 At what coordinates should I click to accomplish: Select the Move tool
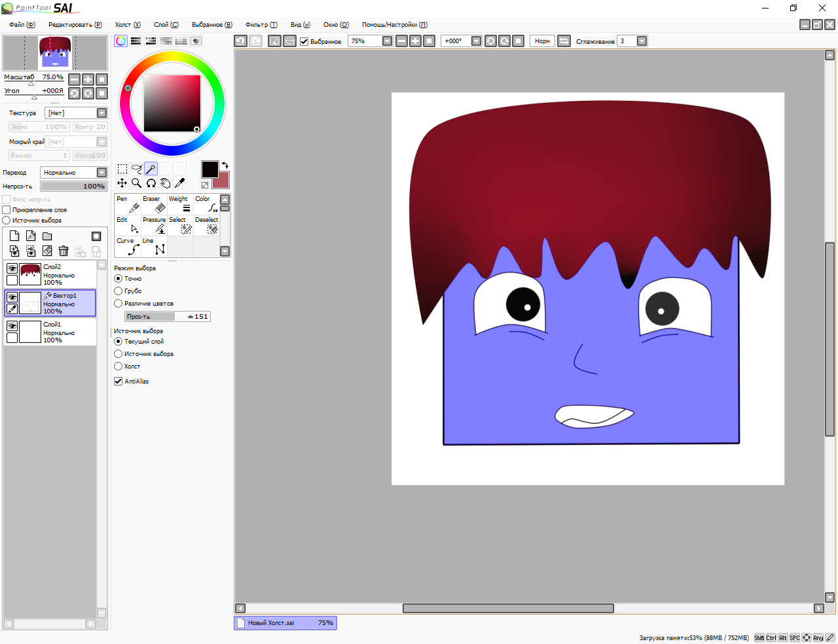click(x=122, y=183)
